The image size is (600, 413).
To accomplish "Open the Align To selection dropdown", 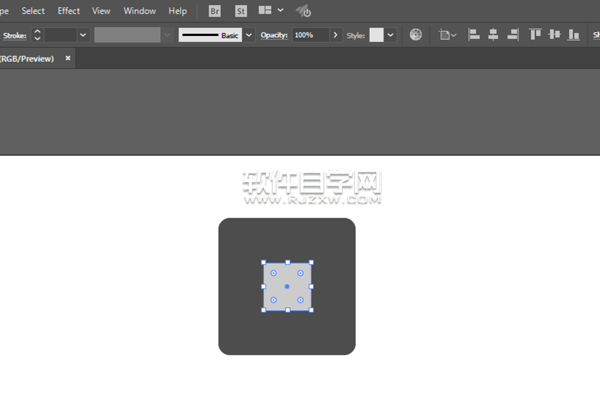I will click(448, 35).
